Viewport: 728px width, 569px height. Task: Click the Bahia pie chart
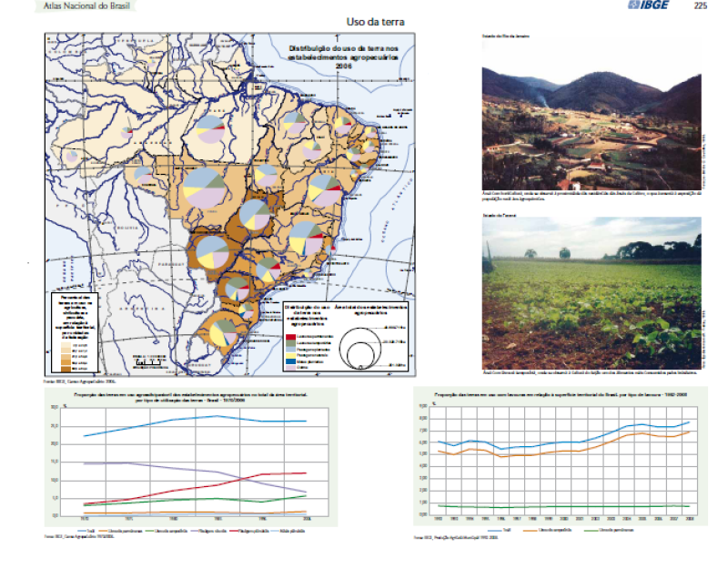pos(325,189)
